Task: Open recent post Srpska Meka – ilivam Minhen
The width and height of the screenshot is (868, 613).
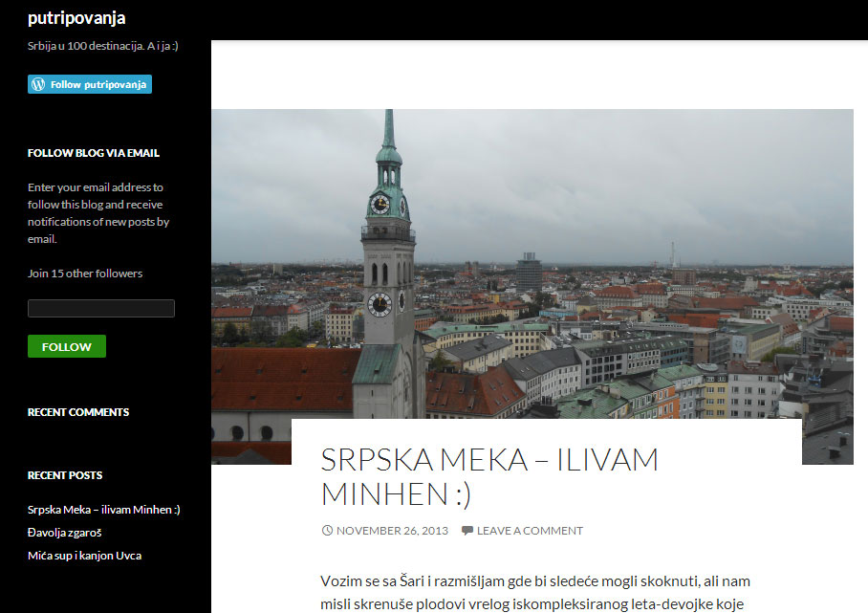Action: [104, 510]
